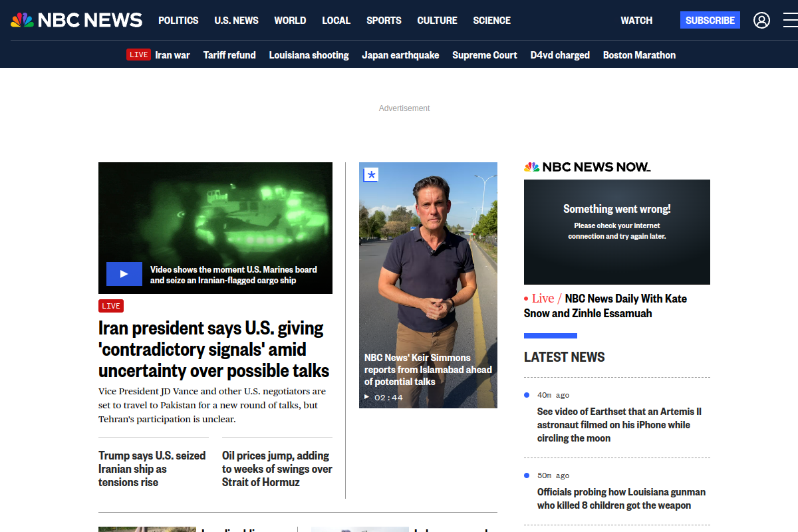
Task: Play the Marines cargo ship video
Action: [x=124, y=274]
